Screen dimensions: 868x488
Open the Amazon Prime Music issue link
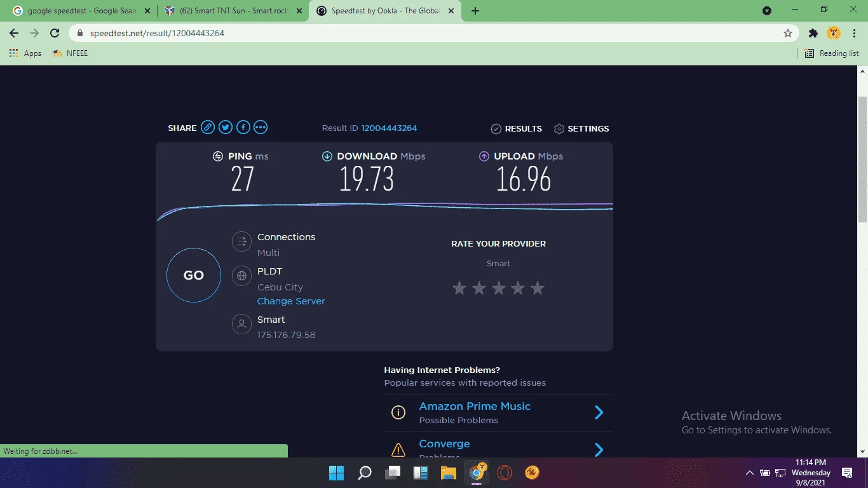click(x=475, y=407)
